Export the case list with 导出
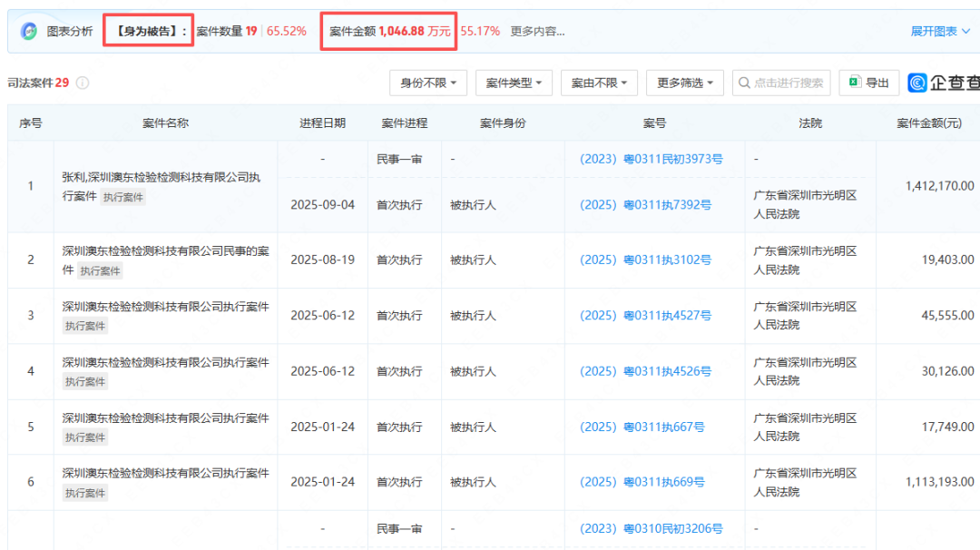Viewport: 980px width, 550px height. [868, 83]
